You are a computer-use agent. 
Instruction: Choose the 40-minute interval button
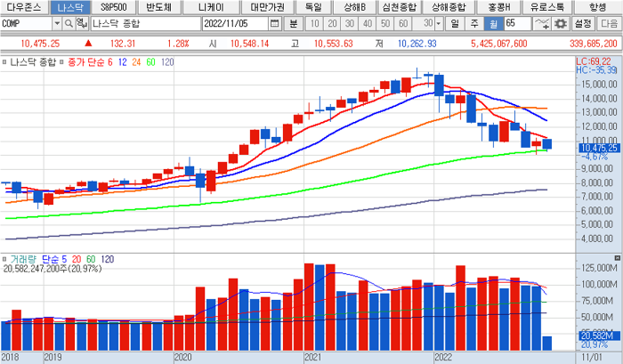[x=368, y=23]
